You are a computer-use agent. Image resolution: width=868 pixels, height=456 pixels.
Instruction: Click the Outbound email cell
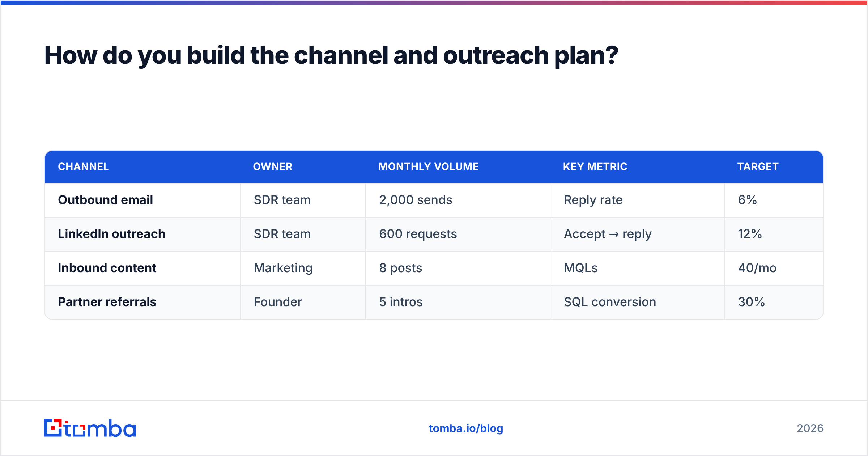coord(142,200)
